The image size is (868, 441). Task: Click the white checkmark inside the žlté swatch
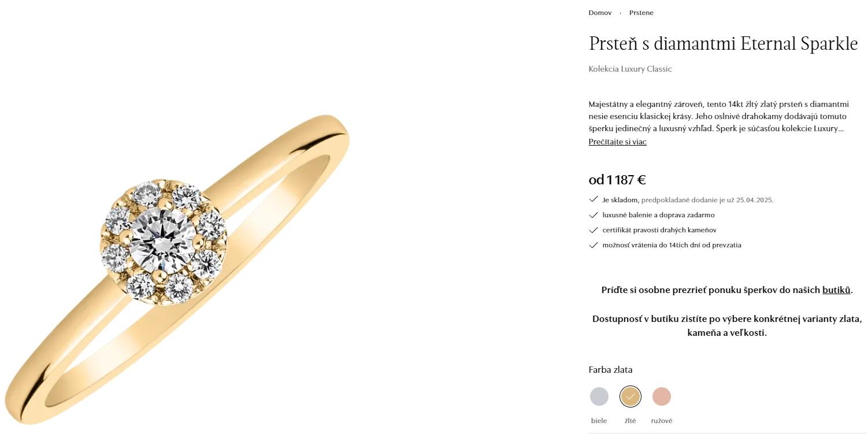630,396
